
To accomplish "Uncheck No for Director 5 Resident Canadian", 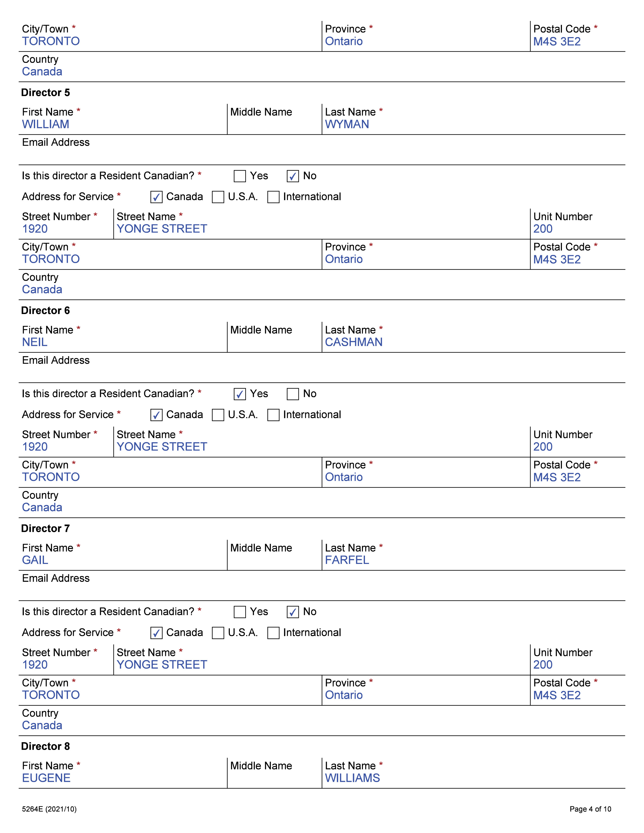I will click(x=293, y=176).
